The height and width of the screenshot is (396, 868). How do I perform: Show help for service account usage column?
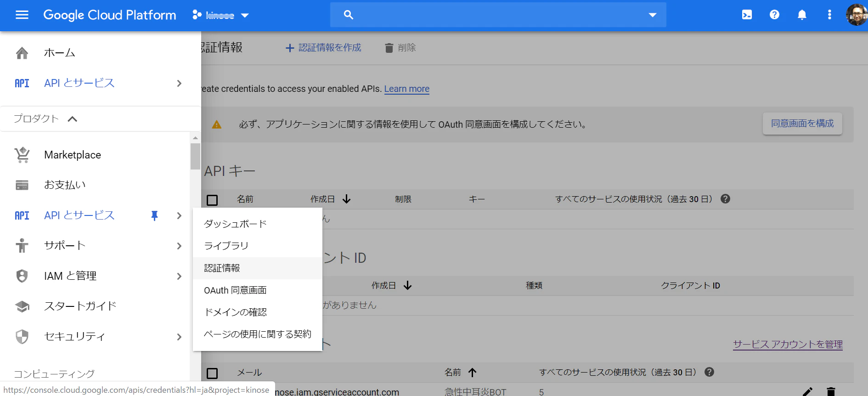709,372
